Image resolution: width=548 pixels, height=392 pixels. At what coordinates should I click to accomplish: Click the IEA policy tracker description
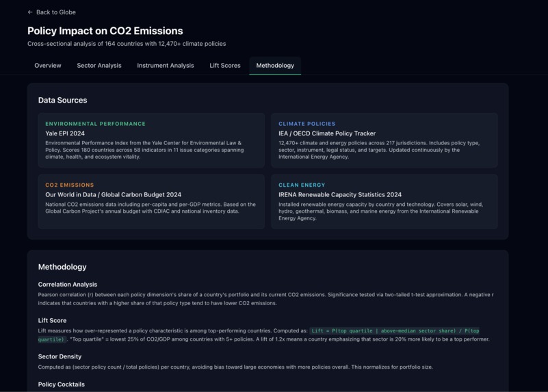pos(379,150)
